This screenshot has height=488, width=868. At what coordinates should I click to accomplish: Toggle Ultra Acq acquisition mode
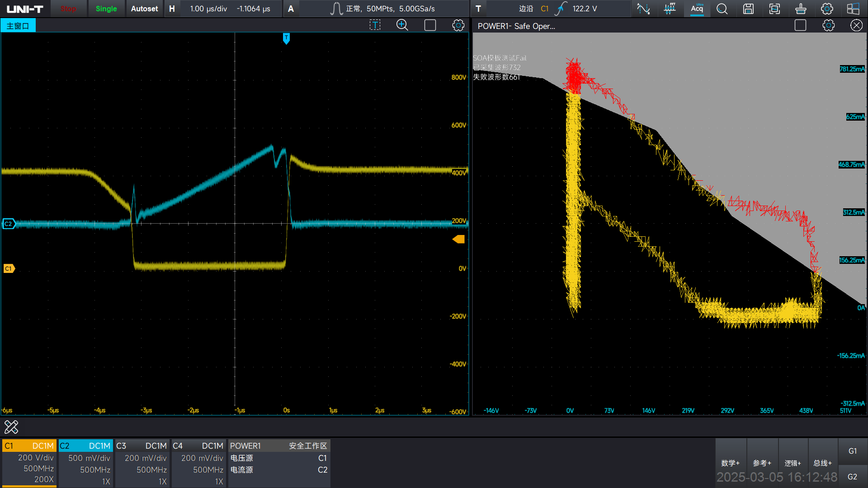coord(697,9)
